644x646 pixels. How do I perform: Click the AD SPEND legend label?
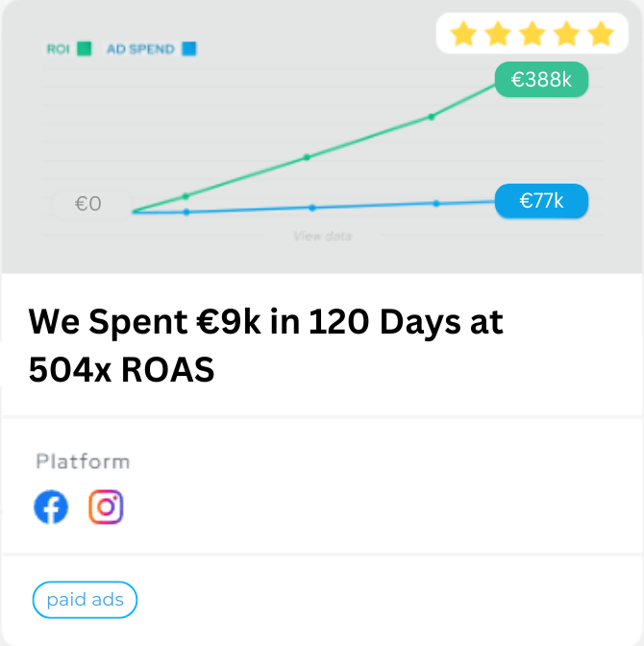[140, 49]
